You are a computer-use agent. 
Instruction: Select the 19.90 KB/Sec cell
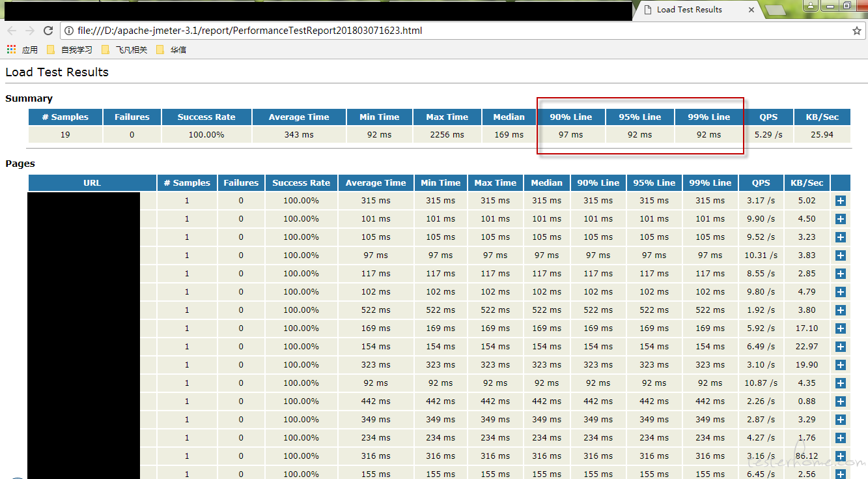(x=807, y=365)
